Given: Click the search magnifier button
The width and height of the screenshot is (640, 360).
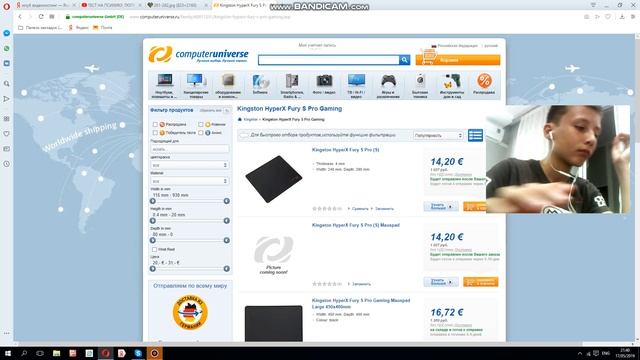Looking at the screenshot, I should 404,60.
